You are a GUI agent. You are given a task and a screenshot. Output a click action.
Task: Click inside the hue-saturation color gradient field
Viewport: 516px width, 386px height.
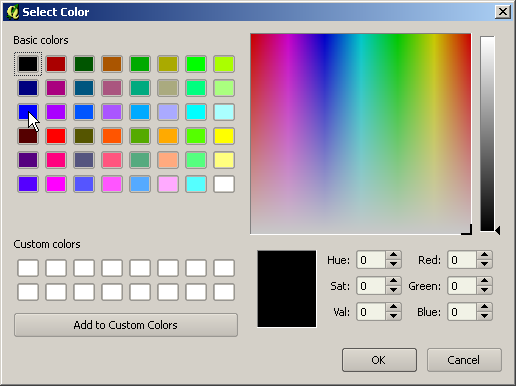pos(361,134)
